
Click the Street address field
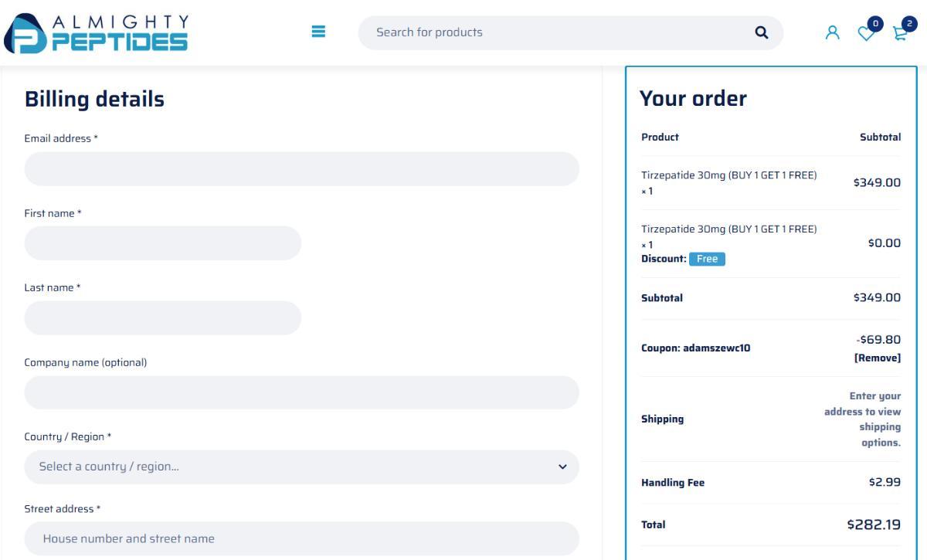point(301,538)
